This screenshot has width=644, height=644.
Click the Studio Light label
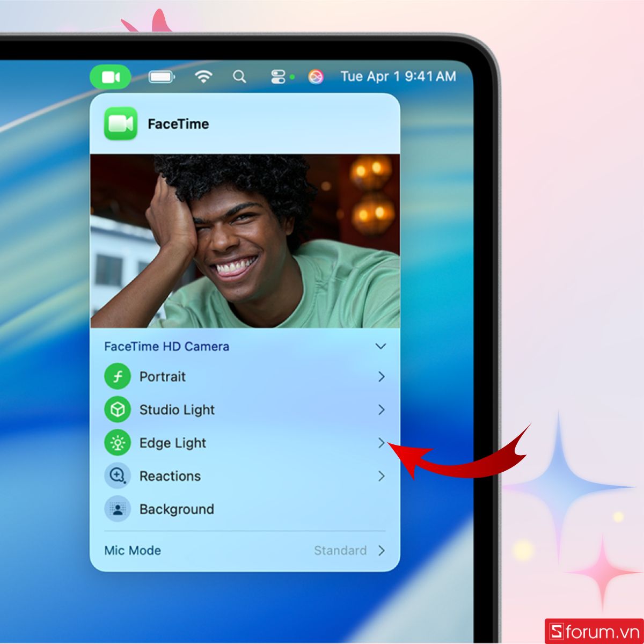(x=177, y=410)
